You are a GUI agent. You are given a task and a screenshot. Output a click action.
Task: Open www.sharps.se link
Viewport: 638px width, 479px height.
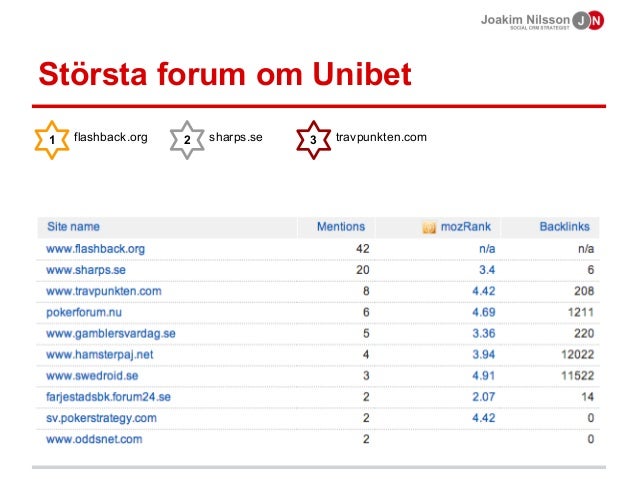tap(86, 270)
